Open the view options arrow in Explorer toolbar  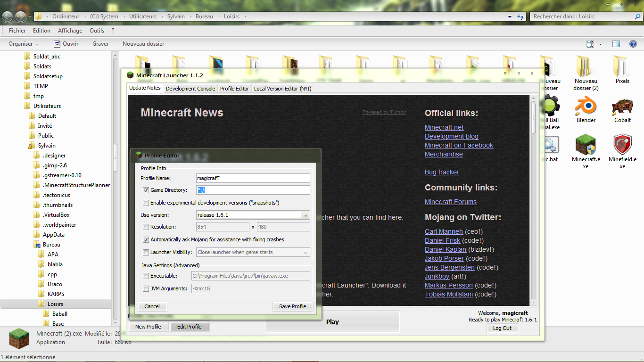point(600,44)
